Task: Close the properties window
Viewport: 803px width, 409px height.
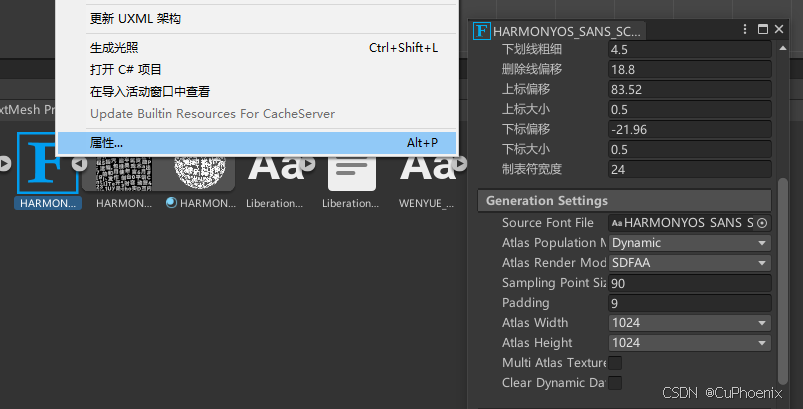Action: pos(779,29)
